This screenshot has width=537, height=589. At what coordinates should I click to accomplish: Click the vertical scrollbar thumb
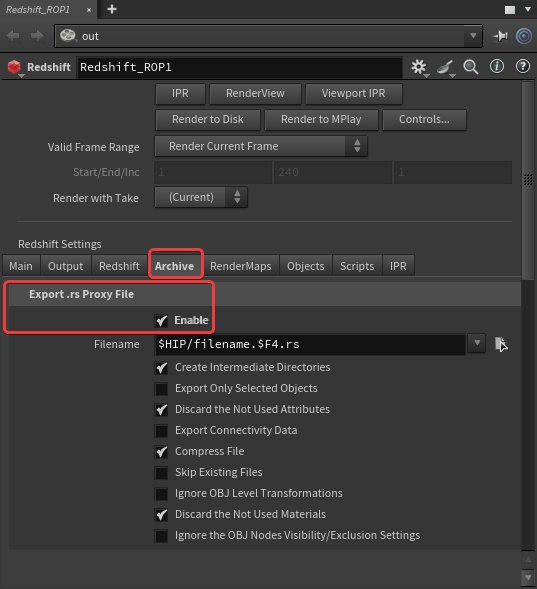click(528, 180)
